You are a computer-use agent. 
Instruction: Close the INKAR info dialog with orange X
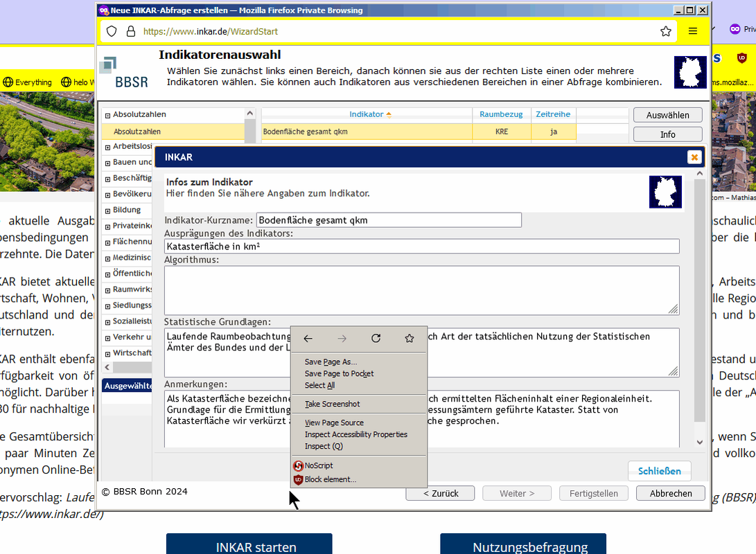click(x=694, y=157)
